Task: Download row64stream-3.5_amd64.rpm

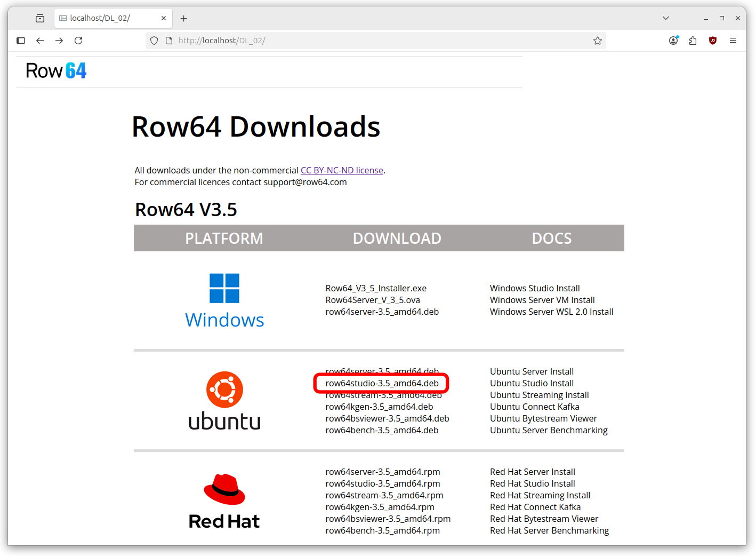Action: pyautogui.click(x=384, y=495)
